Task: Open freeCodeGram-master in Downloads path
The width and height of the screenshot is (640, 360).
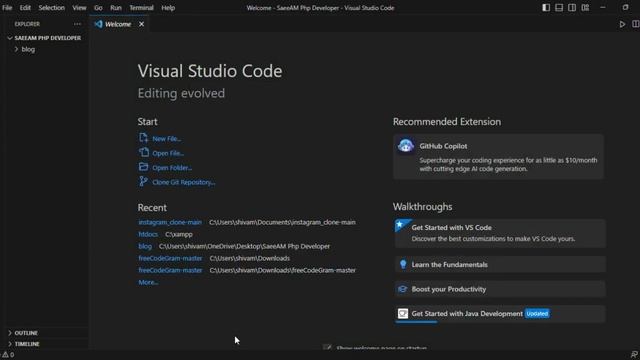Action: pos(170,258)
